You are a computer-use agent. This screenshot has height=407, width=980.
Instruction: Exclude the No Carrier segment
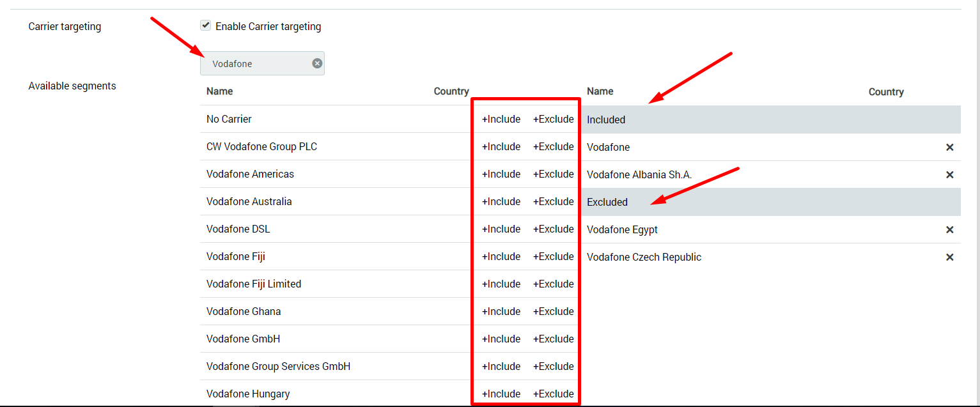(553, 119)
